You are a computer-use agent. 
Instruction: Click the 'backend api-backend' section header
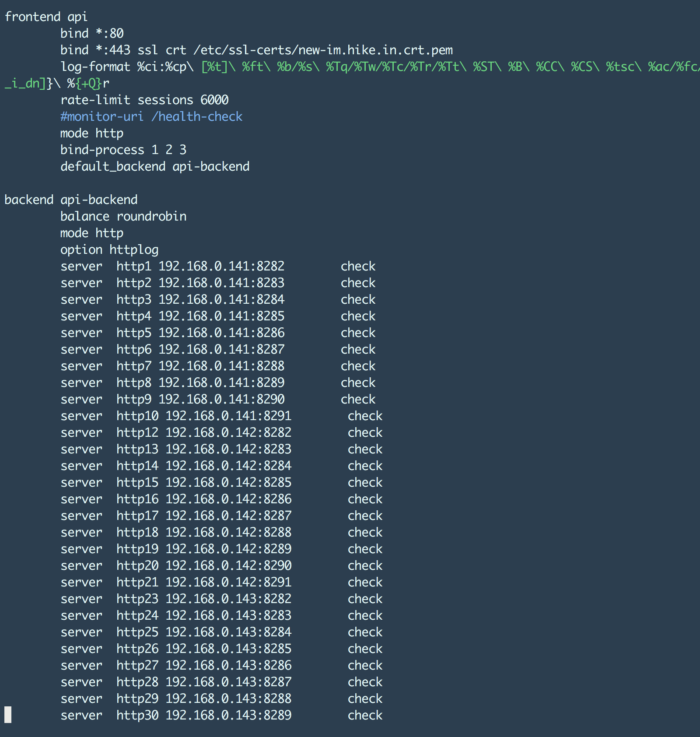point(71,200)
